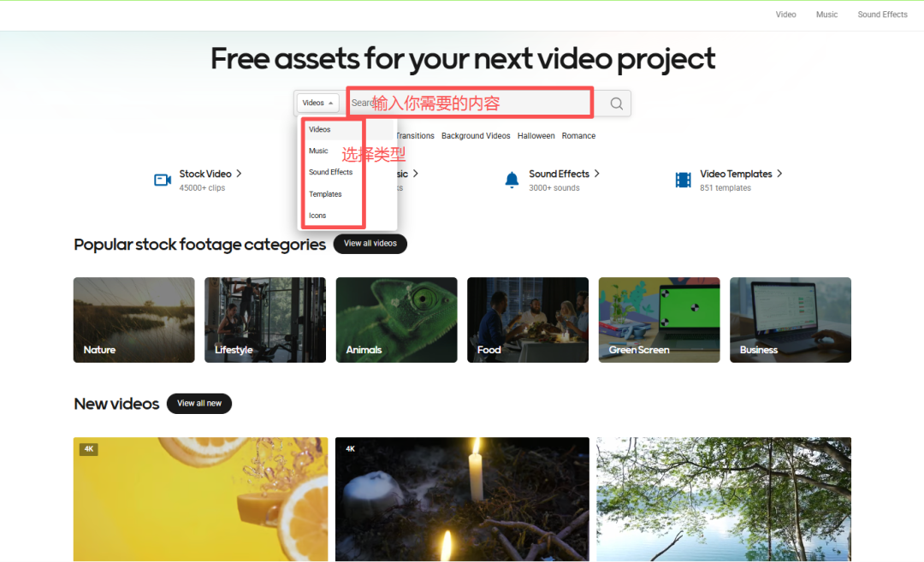Viewport: 924px width, 562px height.
Task: Click the magnifying glass search icon
Action: 616,104
